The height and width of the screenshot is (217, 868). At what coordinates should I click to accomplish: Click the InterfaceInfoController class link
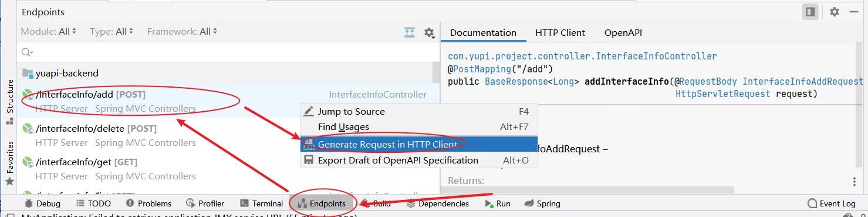tap(582, 56)
